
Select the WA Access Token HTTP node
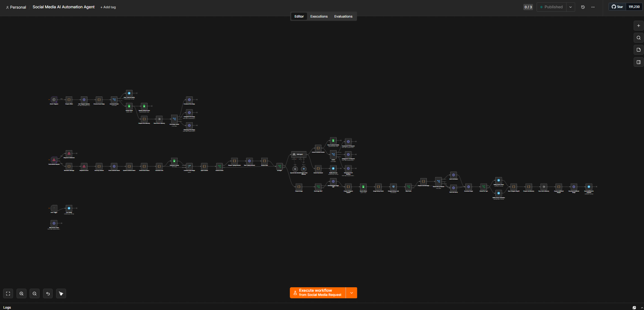[x=54, y=223]
